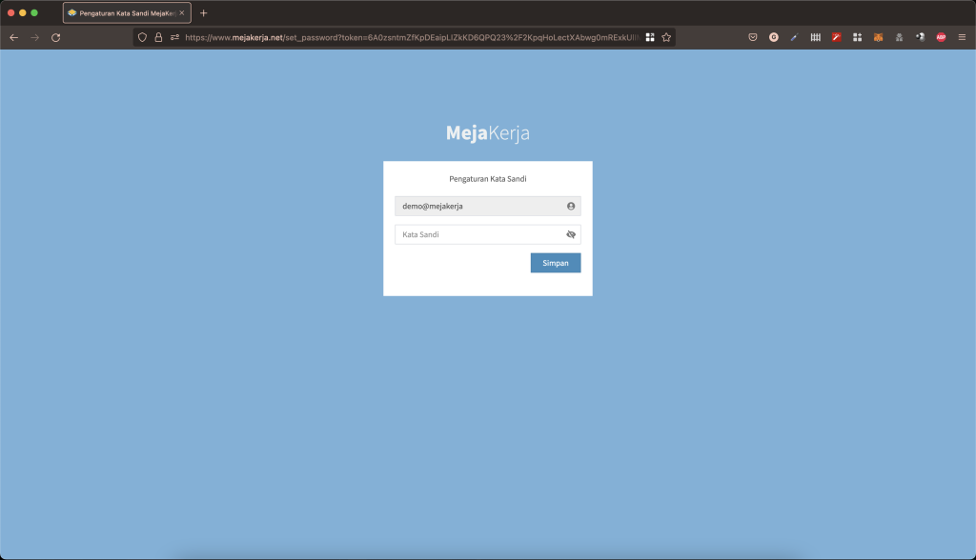The image size is (976, 560).
Task: Open the red wand extension icon
Action: coord(837,37)
